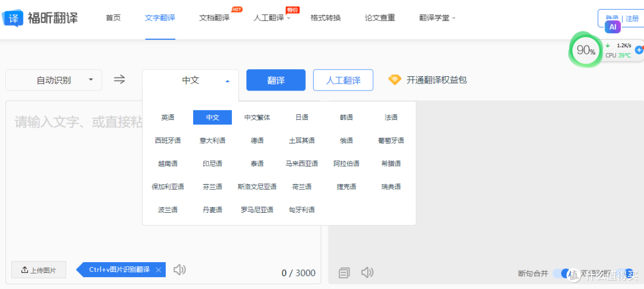Click the blue plus icon near CPU widget

(x=639, y=50)
